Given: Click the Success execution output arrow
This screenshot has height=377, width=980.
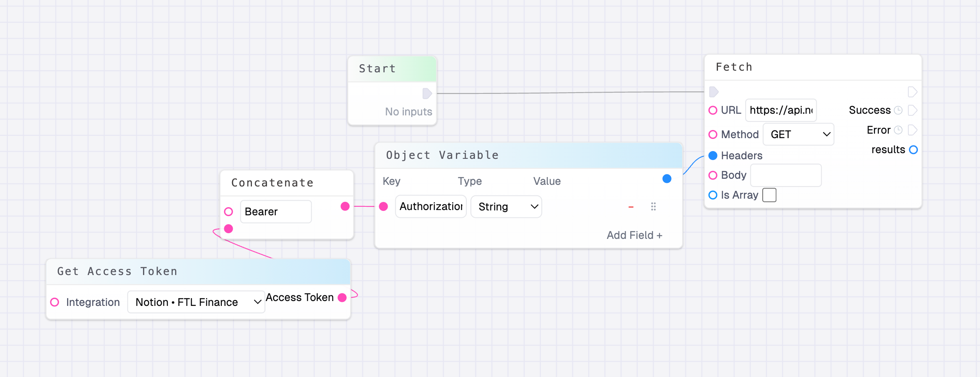Looking at the screenshot, I should 913,110.
